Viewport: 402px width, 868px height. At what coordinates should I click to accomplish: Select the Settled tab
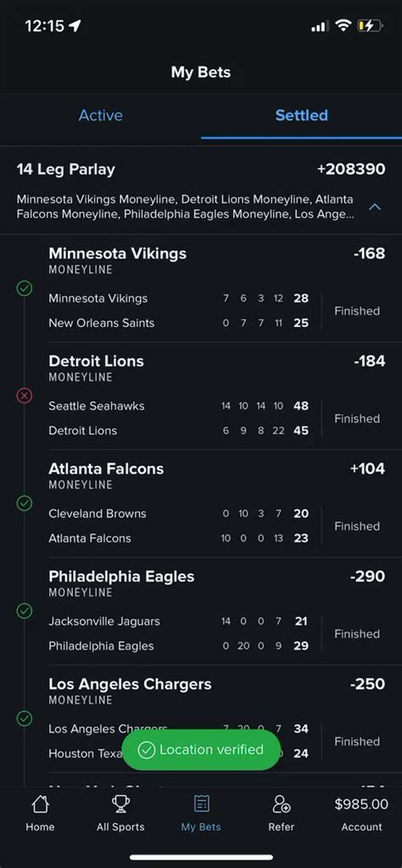[302, 115]
